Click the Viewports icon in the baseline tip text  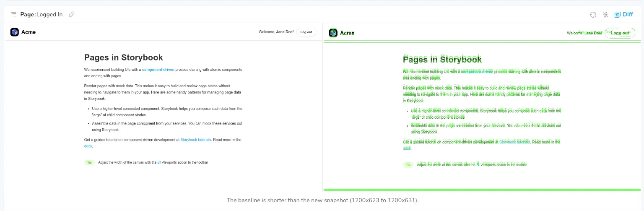coord(159,162)
